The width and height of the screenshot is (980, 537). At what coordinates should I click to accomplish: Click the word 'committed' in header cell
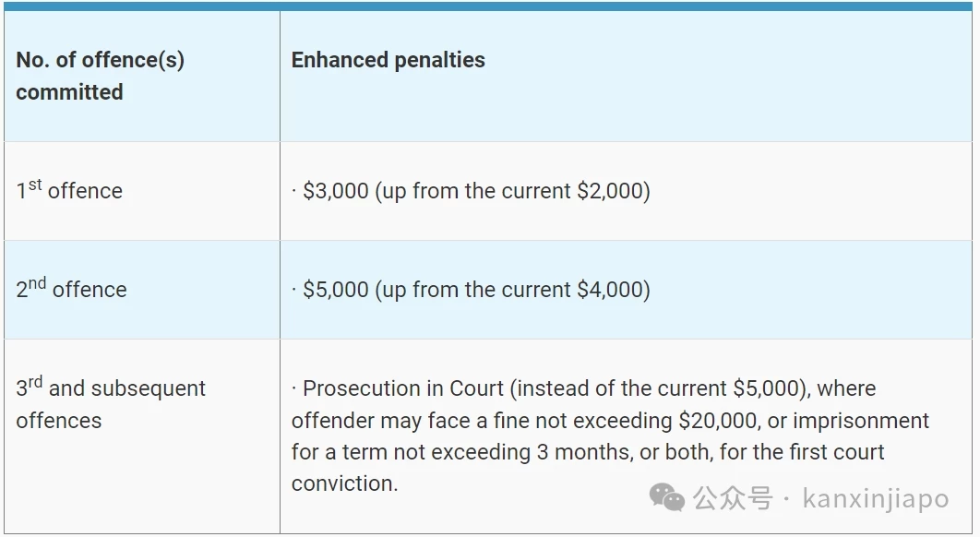pyautogui.click(x=69, y=92)
